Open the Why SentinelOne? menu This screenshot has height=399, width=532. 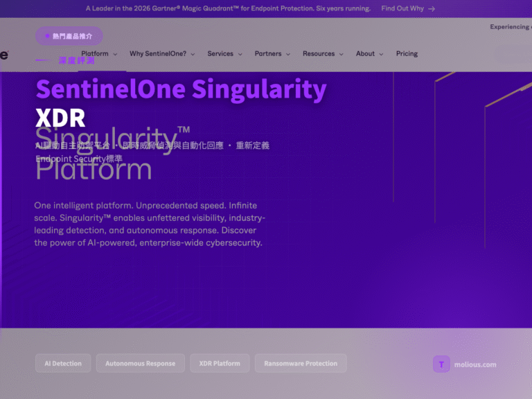pyautogui.click(x=162, y=53)
